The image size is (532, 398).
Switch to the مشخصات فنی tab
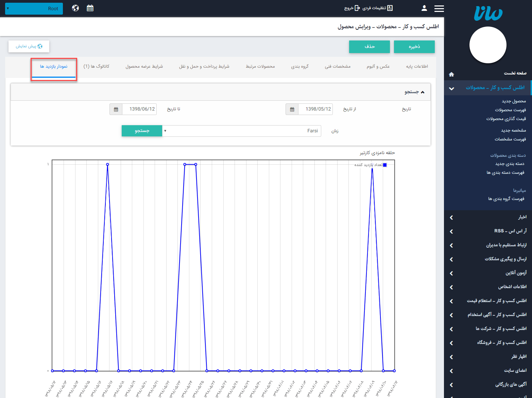(x=337, y=66)
